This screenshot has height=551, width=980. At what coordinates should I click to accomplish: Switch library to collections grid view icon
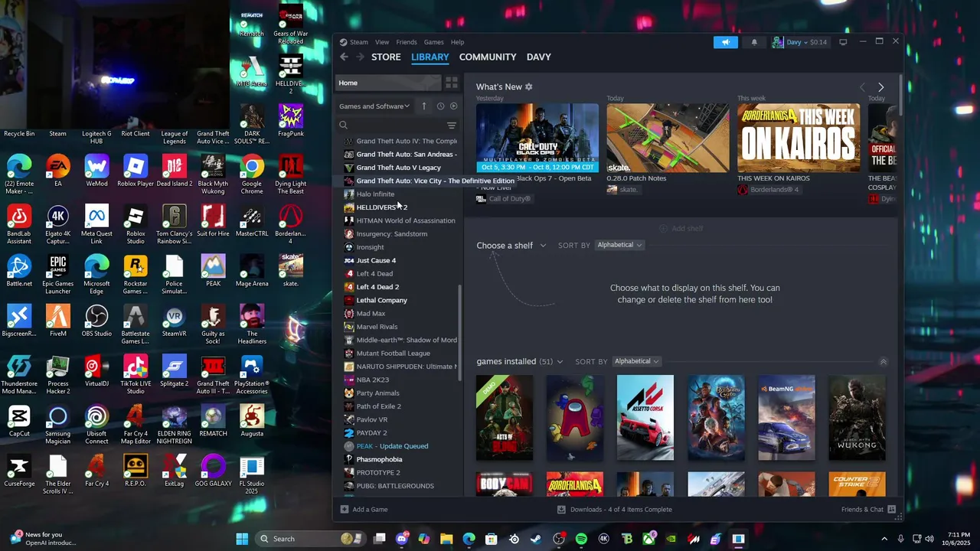452,83
